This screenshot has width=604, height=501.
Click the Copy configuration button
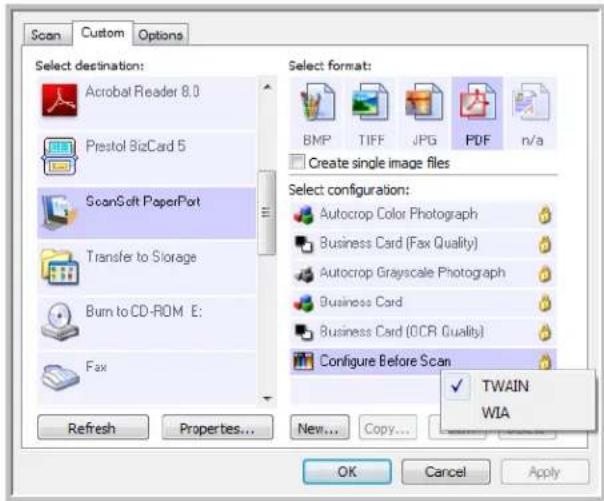pos(388,427)
